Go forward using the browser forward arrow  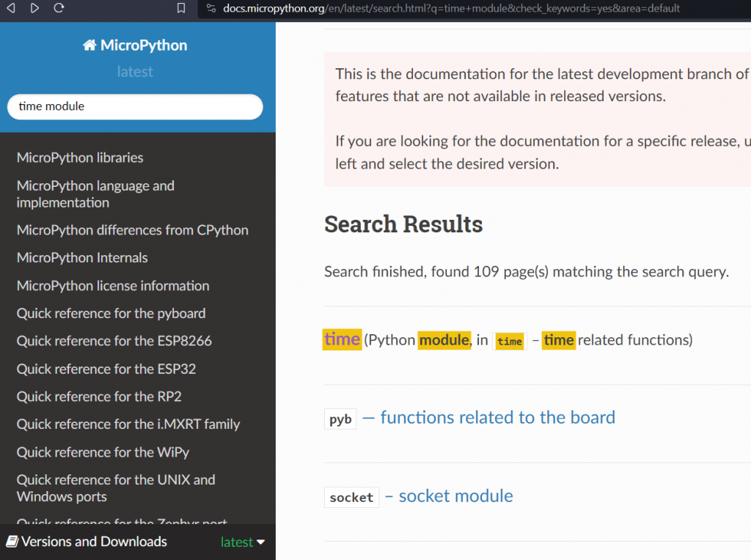click(34, 7)
